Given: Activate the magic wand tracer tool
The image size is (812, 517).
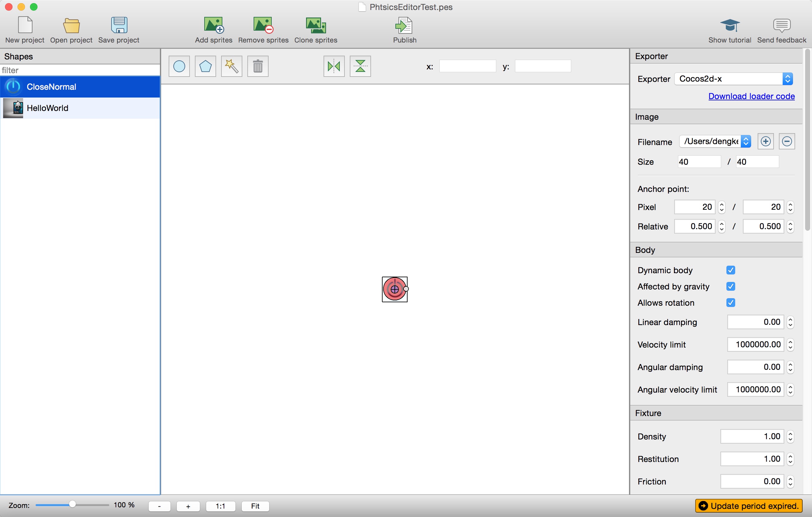Looking at the screenshot, I should click(x=232, y=66).
